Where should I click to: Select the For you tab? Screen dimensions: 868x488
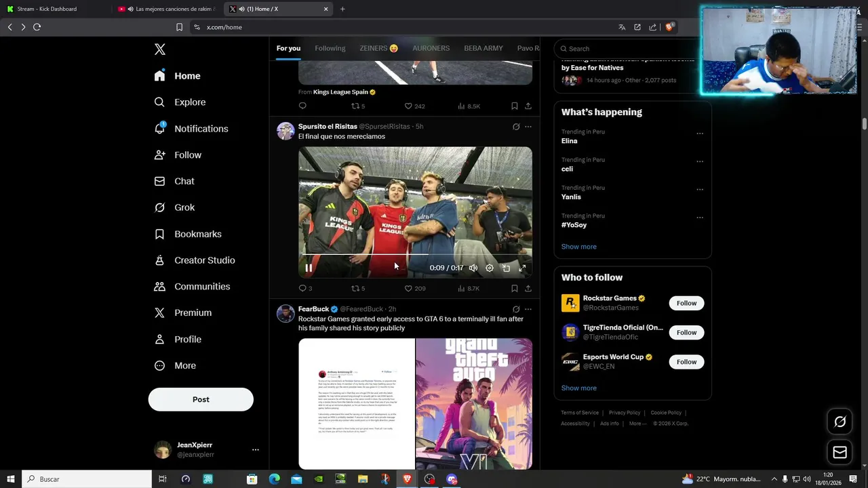click(x=288, y=48)
